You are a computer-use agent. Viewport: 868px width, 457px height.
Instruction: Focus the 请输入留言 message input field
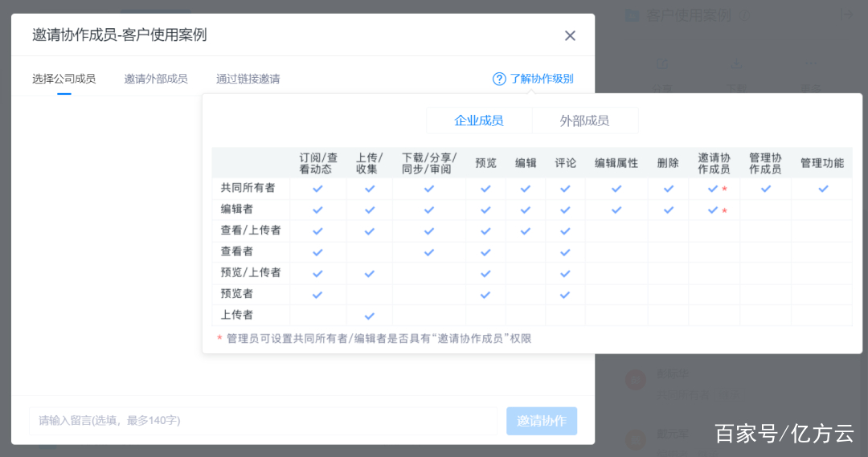(x=264, y=421)
